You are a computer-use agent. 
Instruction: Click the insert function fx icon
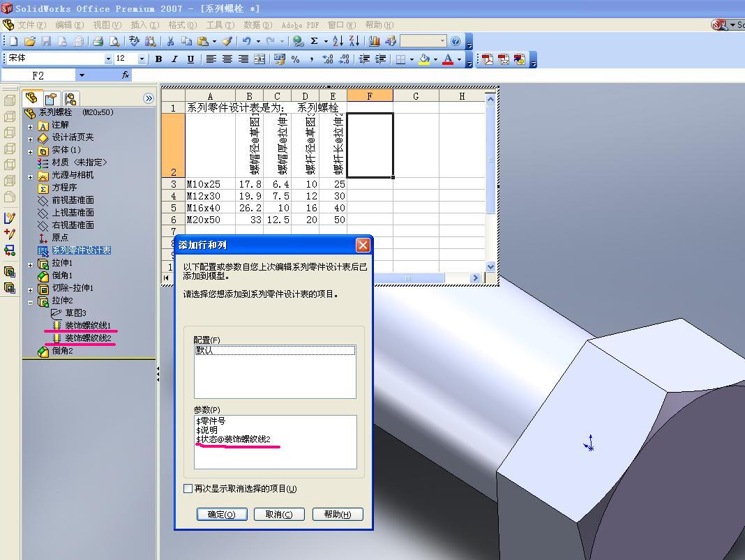126,75
